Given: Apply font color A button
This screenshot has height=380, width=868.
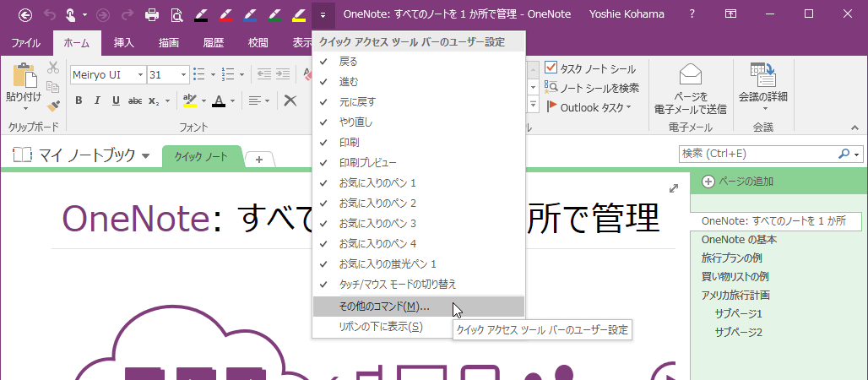Looking at the screenshot, I should point(219,100).
